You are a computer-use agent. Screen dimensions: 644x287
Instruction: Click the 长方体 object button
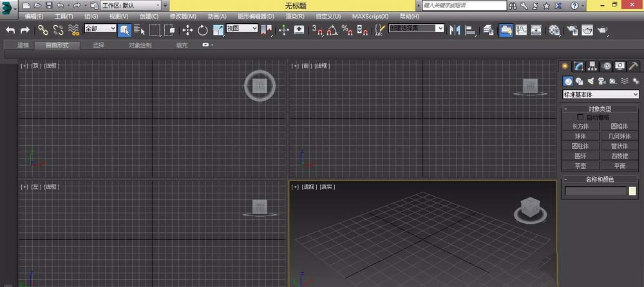[580, 126]
